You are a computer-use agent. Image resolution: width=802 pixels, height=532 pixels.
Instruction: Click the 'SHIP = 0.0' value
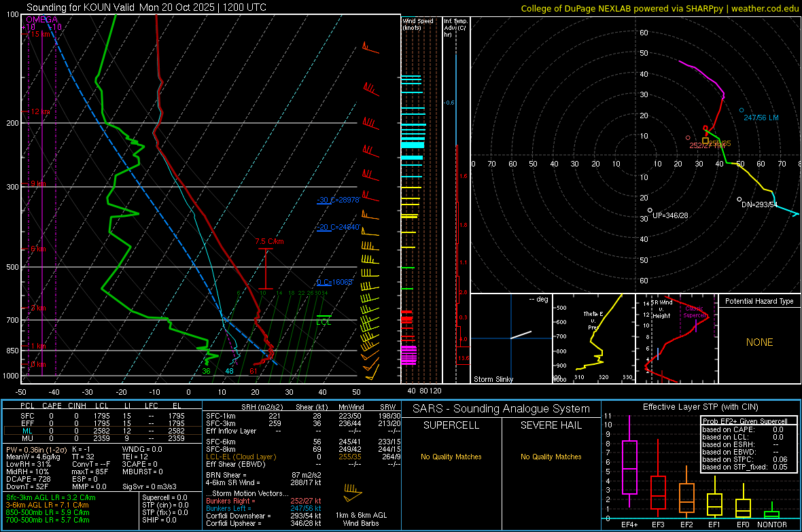[x=159, y=520]
